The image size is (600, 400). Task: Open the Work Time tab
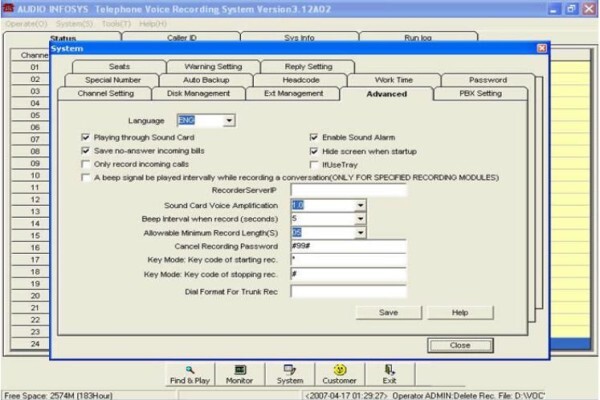pos(394,80)
